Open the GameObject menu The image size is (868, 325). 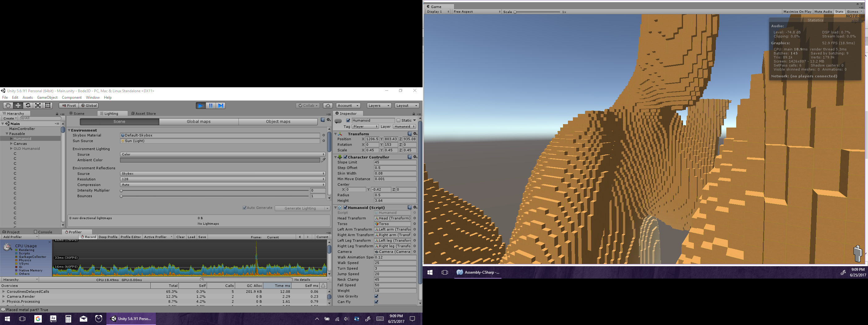coord(47,97)
